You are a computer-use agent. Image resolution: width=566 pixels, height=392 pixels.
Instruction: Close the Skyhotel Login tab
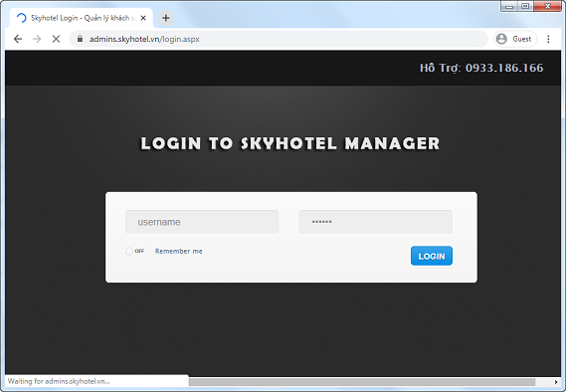coord(143,18)
